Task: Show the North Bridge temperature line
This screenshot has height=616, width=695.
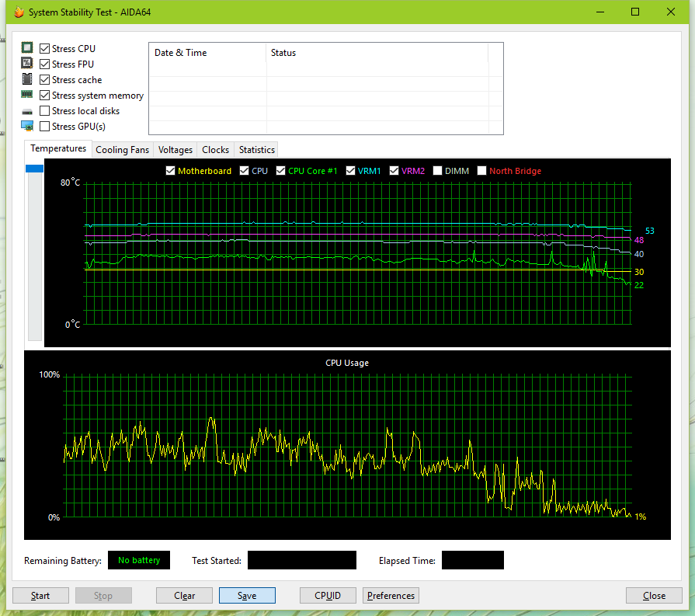Action: point(481,171)
